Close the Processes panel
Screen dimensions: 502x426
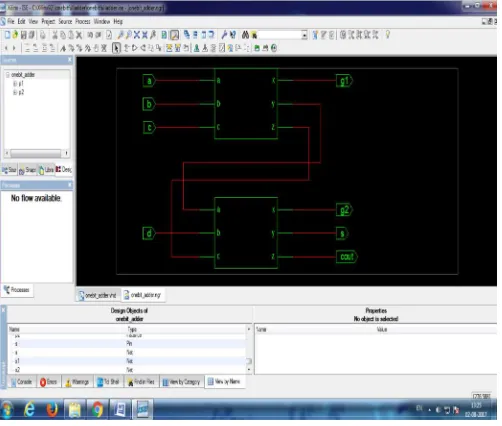click(70, 185)
